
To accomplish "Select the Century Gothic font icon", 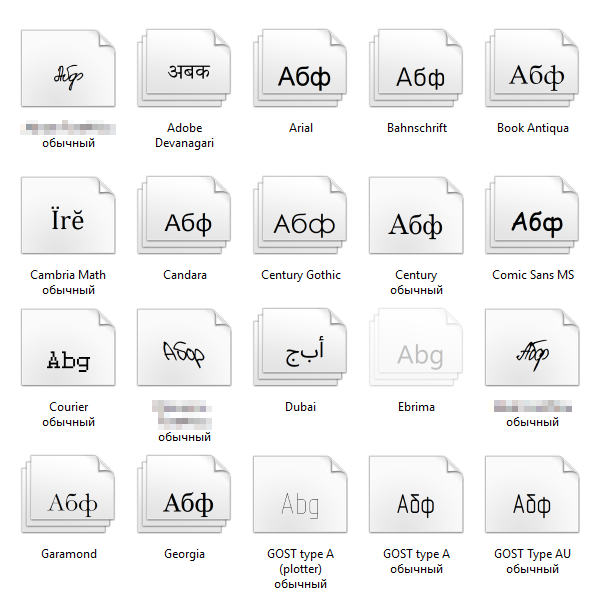I will tap(300, 215).
